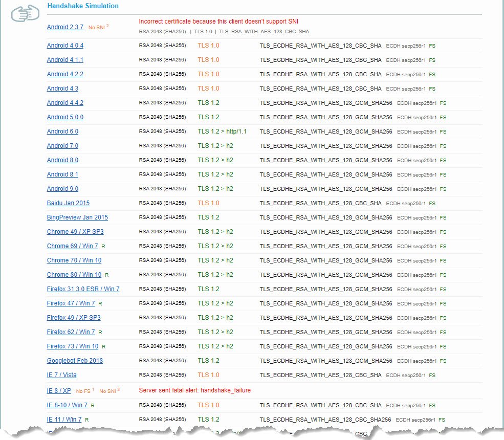The image size is (504, 440).
Task: Open the Android 4.0.4 client link
Action: [x=65, y=46]
